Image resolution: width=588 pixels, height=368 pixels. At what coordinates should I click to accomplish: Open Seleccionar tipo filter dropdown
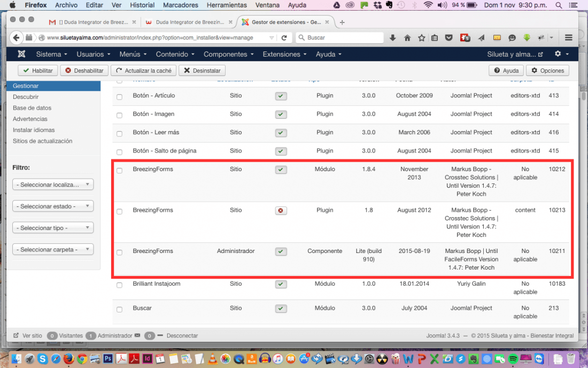coord(53,228)
